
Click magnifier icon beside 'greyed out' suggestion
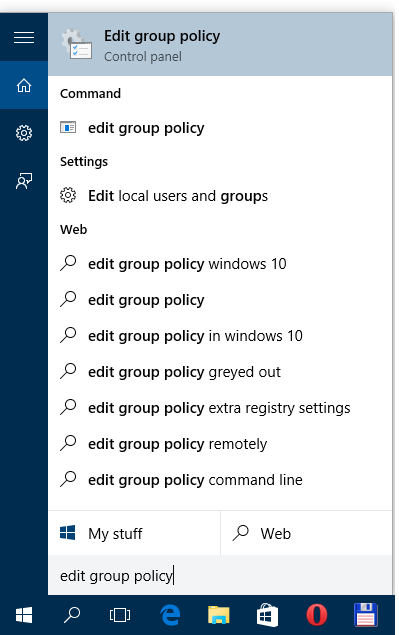pos(68,371)
